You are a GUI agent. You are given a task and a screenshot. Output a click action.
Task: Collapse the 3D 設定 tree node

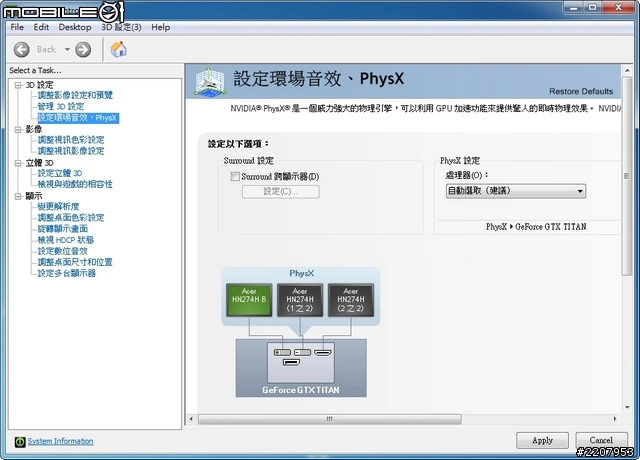coord(18,85)
